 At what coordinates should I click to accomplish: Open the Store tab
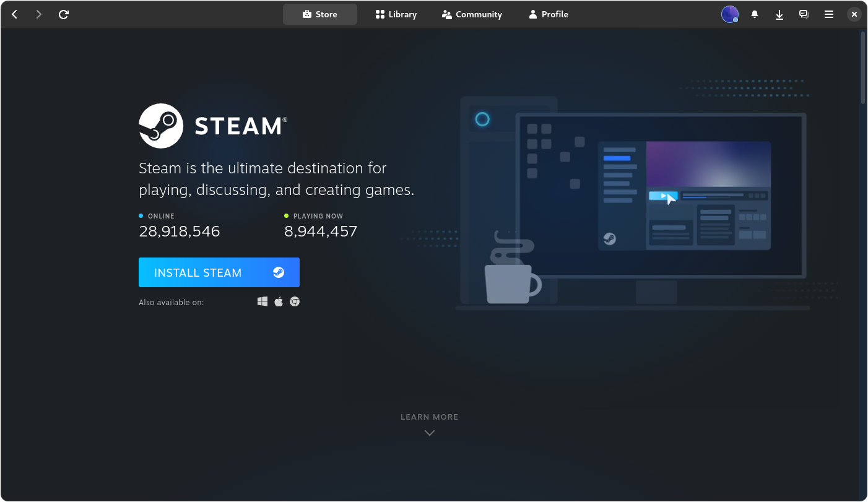(x=320, y=14)
